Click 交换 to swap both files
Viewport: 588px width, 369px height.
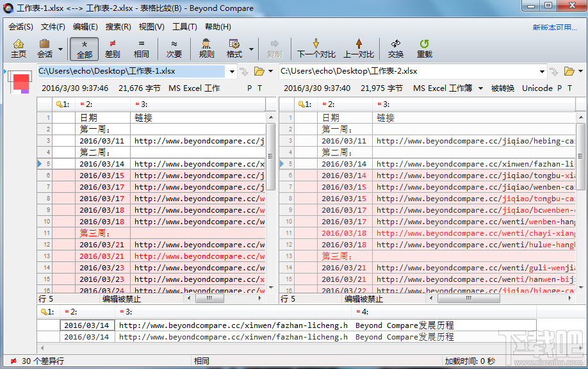coord(395,48)
